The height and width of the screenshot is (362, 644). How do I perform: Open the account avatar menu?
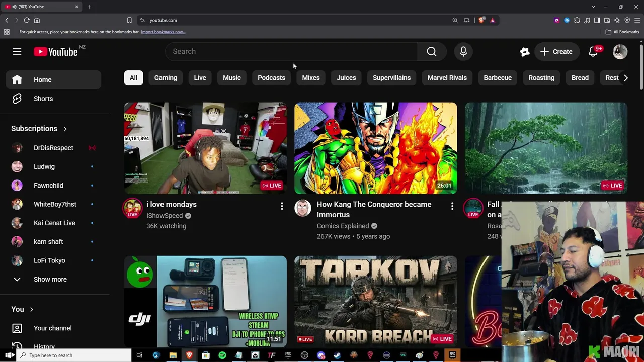620,51
